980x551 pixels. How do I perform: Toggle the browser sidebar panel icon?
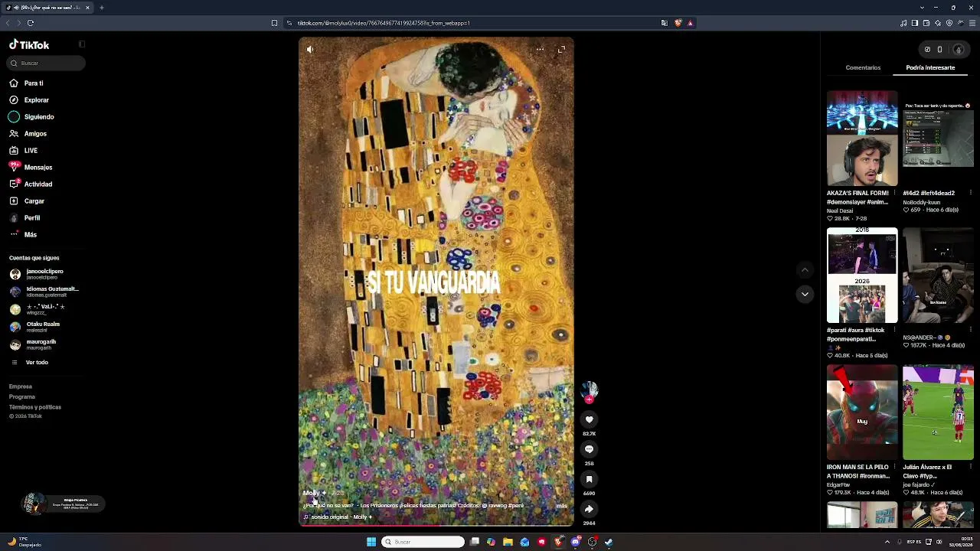[915, 23]
